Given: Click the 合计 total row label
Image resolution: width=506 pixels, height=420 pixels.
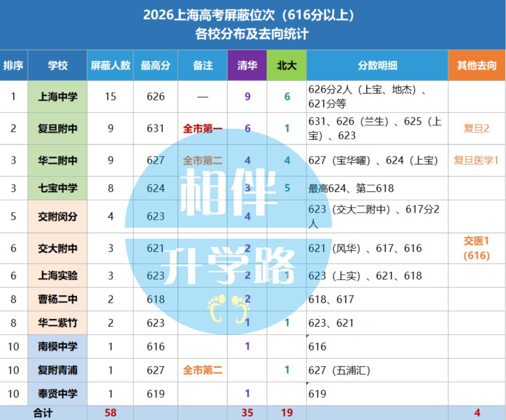Looking at the screenshot, I should click(43, 413).
